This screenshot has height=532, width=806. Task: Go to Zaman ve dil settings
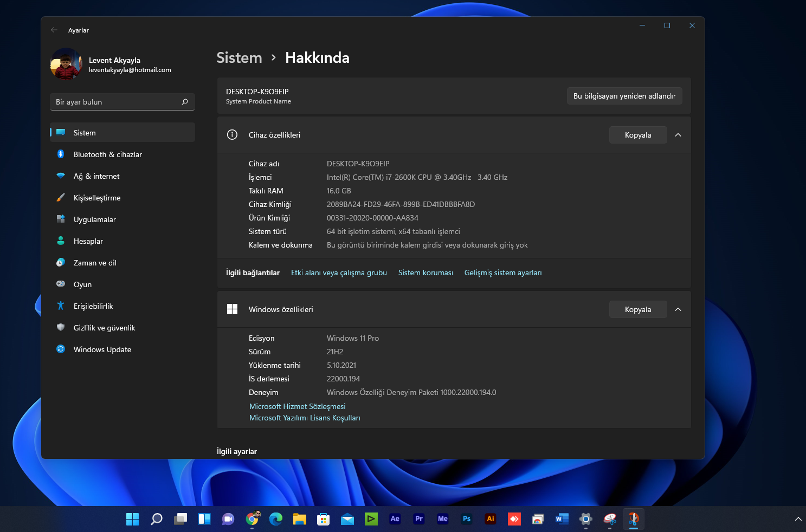coord(122,263)
